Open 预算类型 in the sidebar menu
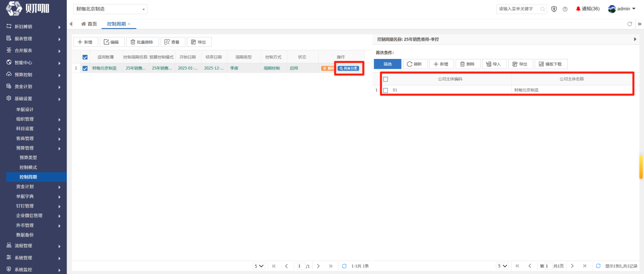Screen dimensions: 644x274 click(x=28, y=158)
